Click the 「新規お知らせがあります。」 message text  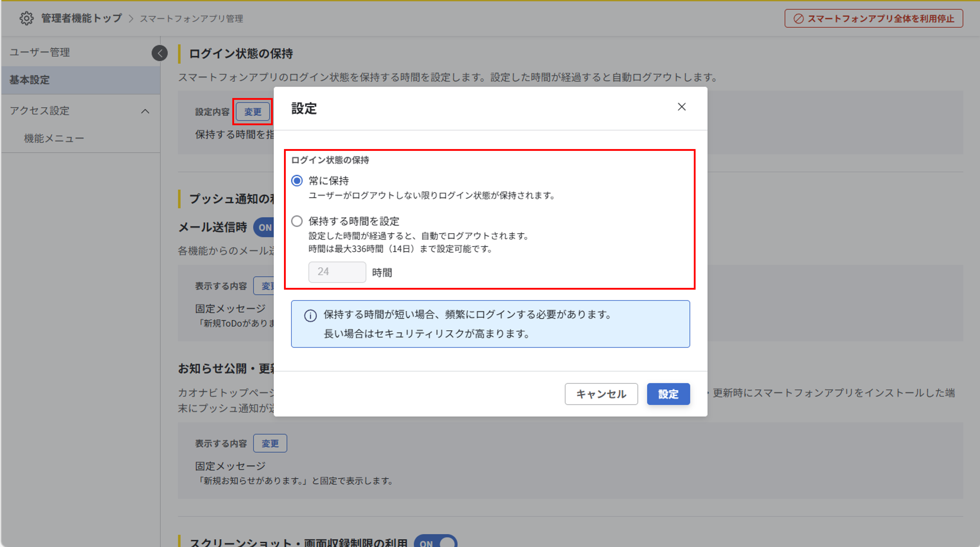(x=295, y=481)
